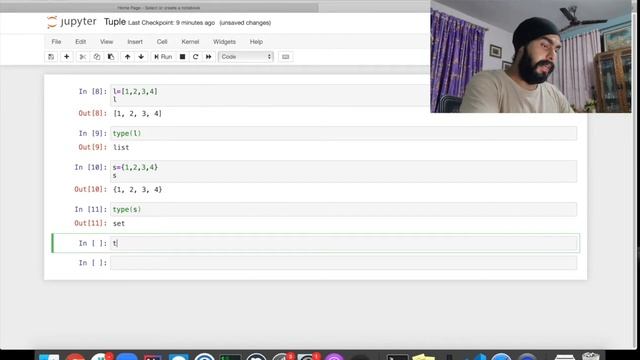Viewport: 640px width, 360px height.
Task: Open the Widgets menu
Action: tap(224, 42)
